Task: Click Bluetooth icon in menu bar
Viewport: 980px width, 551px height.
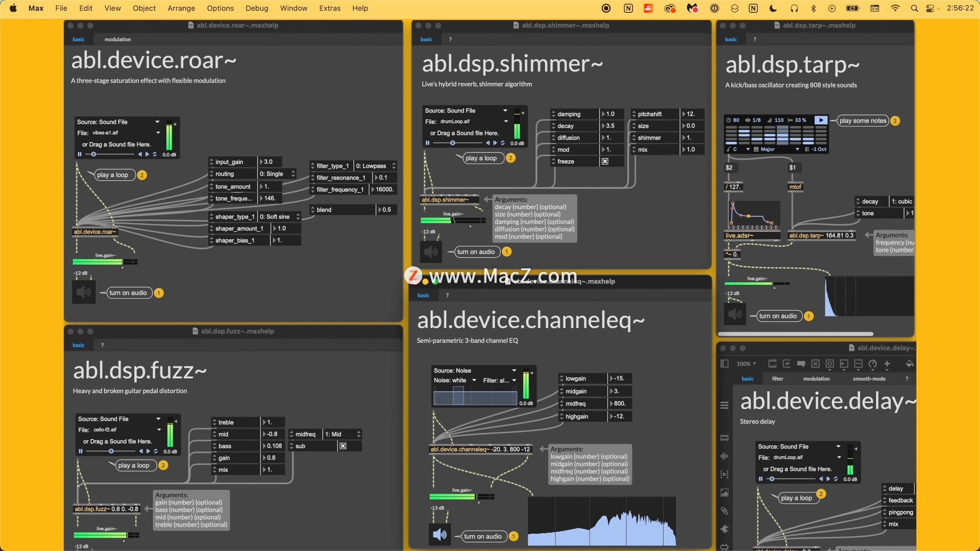Action: pyautogui.click(x=814, y=8)
